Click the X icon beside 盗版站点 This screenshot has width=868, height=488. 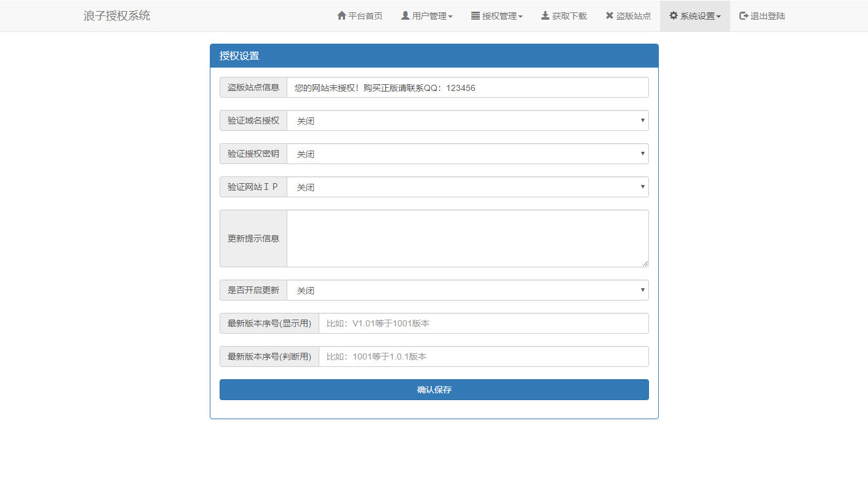[x=609, y=15]
